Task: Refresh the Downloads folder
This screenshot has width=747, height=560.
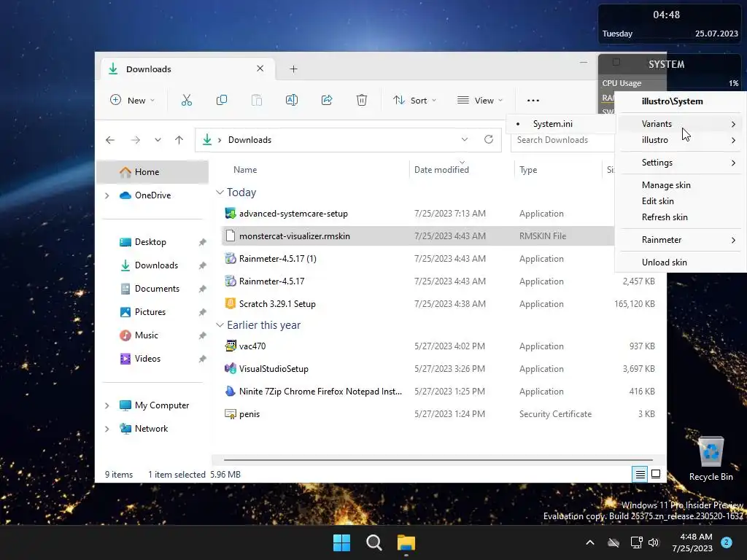Action: point(488,139)
